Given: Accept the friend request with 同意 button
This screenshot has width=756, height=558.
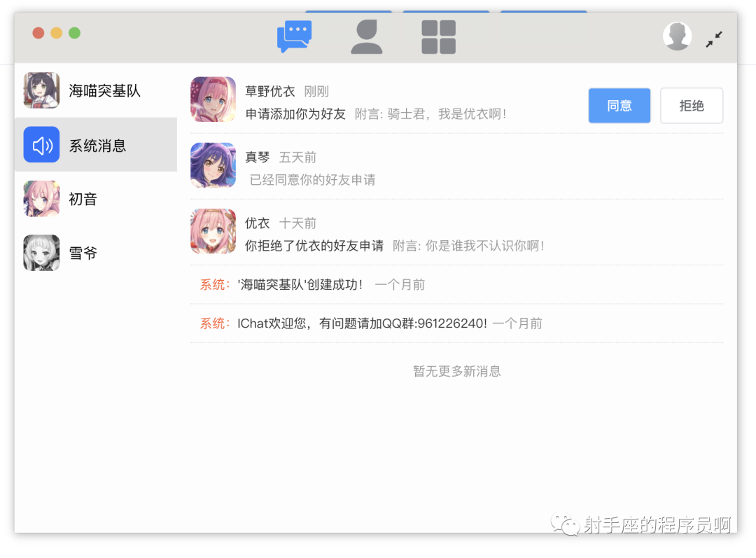Looking at the screenshot, I should 619,105.
